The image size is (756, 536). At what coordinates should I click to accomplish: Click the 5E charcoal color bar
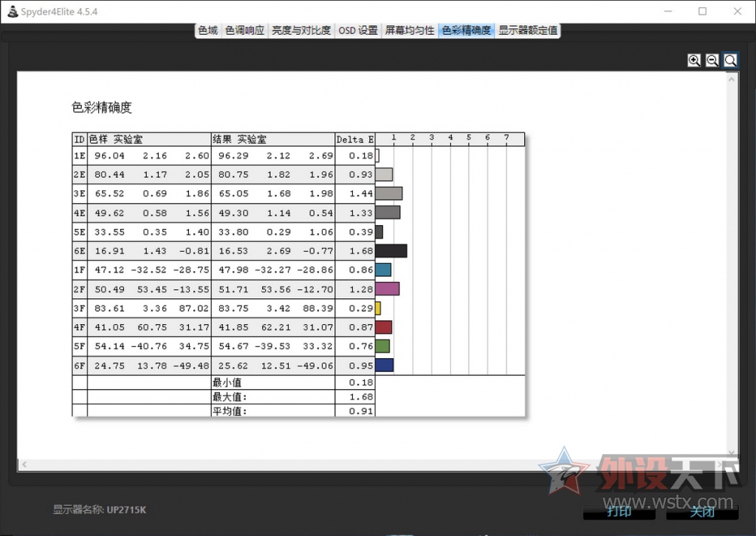click(x=379, y=232)
